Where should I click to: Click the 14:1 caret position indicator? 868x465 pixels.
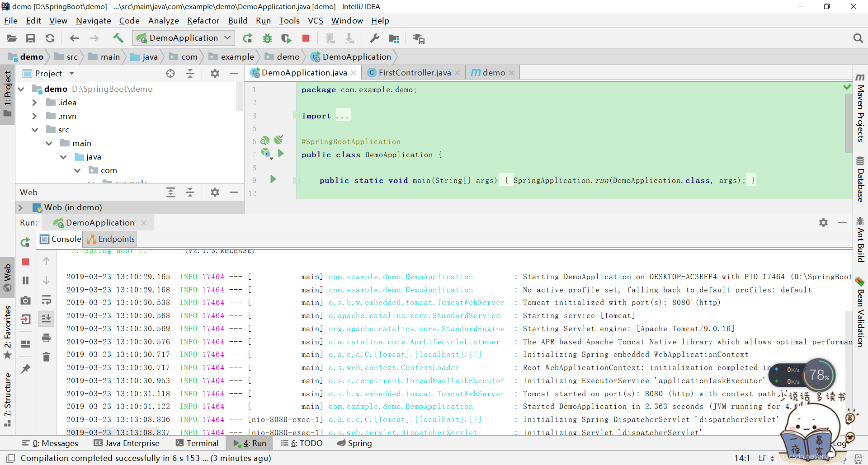pyautogui.click(x=742, y=458)
